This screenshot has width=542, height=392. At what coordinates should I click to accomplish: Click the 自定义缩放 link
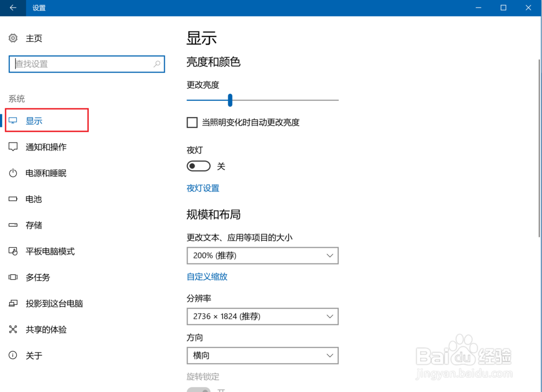pos(207,277)
